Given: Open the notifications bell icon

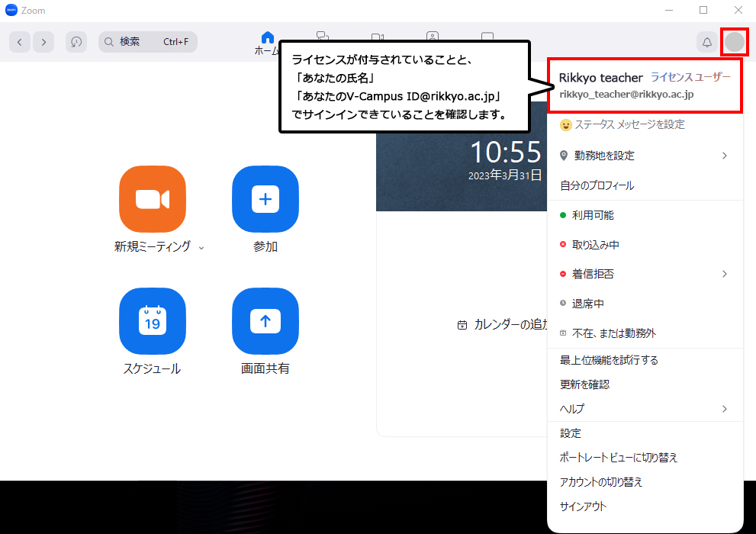Looking at the screenshot, I should pos(707,42).
